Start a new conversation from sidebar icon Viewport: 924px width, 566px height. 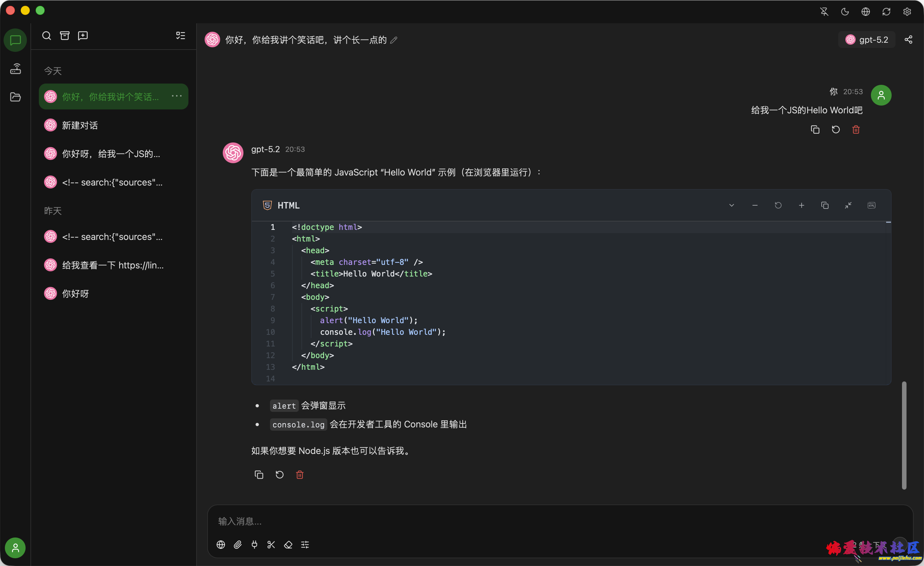click(83, 35)
